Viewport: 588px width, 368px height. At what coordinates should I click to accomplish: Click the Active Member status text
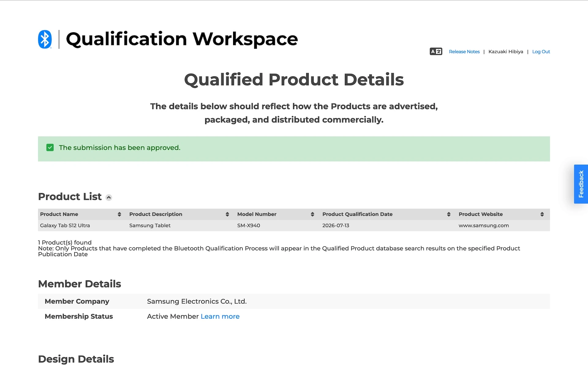[173, 317]
